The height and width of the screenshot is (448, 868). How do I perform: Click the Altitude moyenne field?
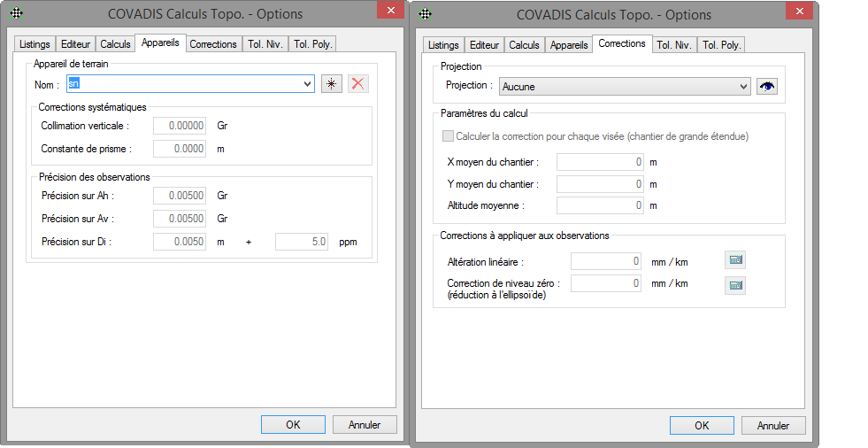[600, 205]
